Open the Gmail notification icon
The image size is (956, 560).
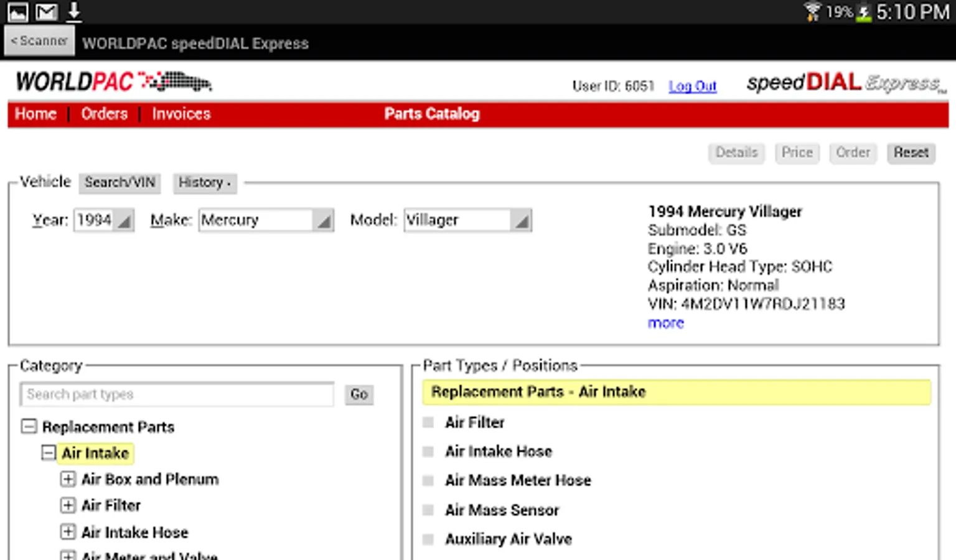click(46, 11)
